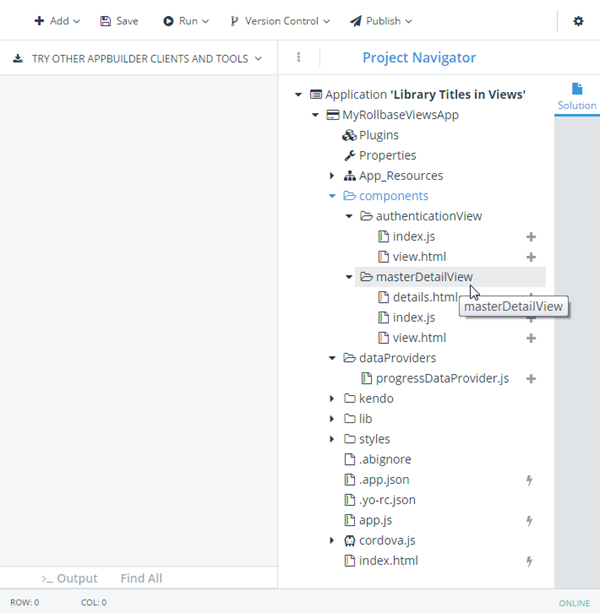Click the ROW: 0 status entry

(25, 602)
